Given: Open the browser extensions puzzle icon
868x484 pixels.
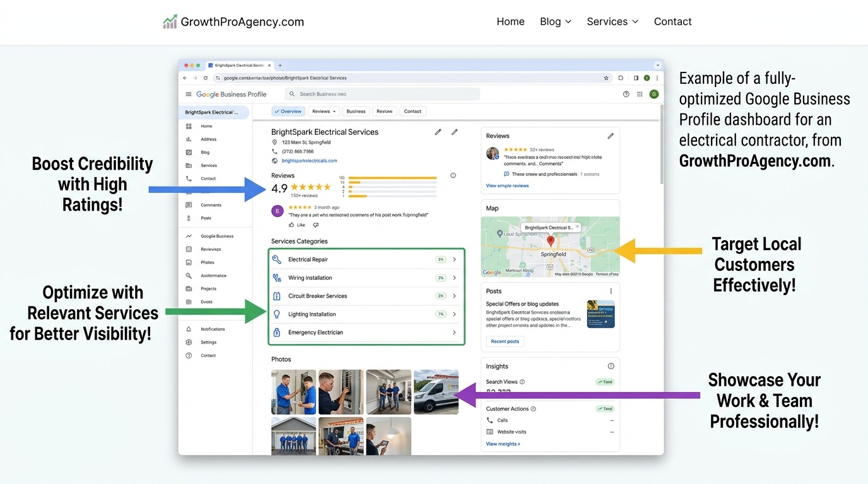Looking at the screenshot, I should pyautogui.click(x=621, y=78).
